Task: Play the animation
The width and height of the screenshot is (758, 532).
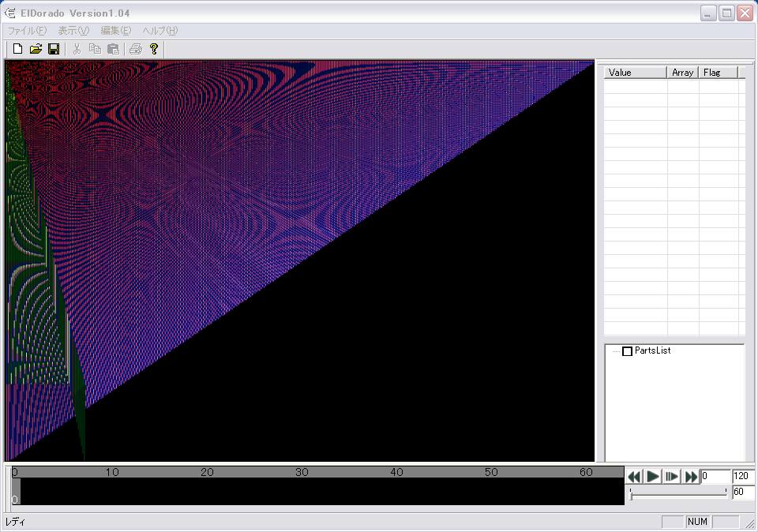Action: click(653, 477)
